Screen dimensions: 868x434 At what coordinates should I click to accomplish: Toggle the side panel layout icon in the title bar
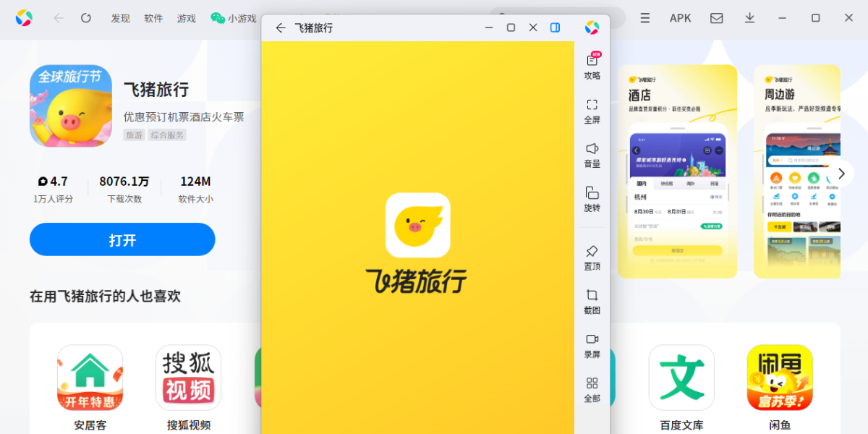point(555,27)
